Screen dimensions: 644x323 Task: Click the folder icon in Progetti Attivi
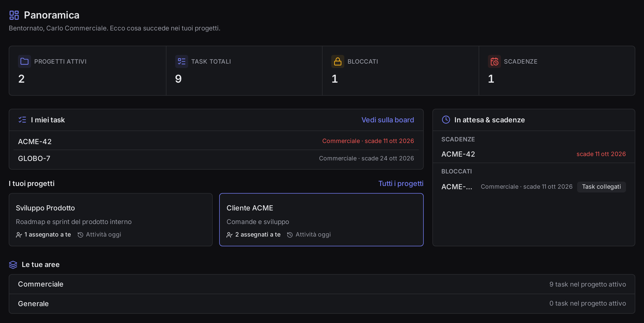coord(24,61)
